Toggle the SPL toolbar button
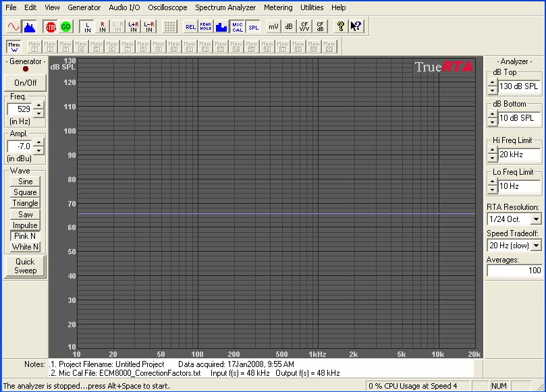Viewport: 546px width, 392px height. [253, 26]
